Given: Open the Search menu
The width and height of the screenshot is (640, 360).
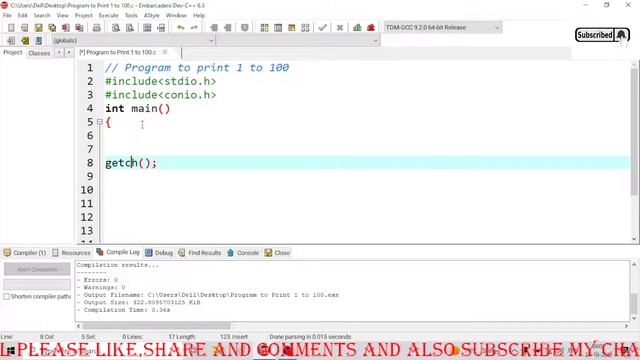Looking at the screenshot, I should [42, 15].
